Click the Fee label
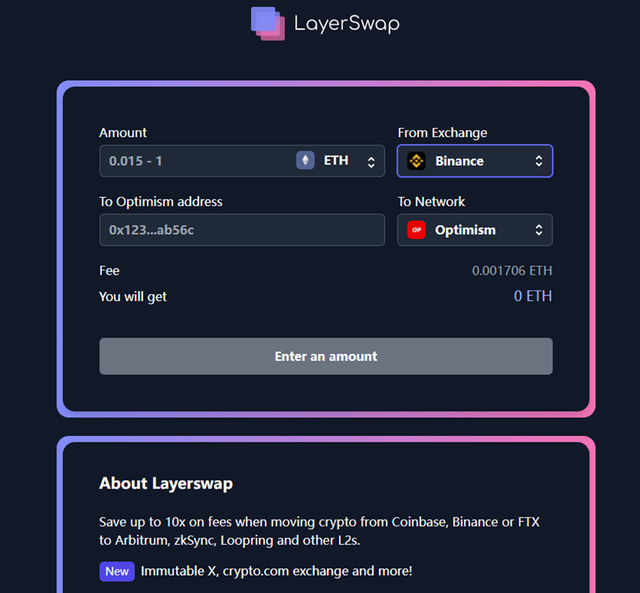640x593 pixels. click(109, 271)
